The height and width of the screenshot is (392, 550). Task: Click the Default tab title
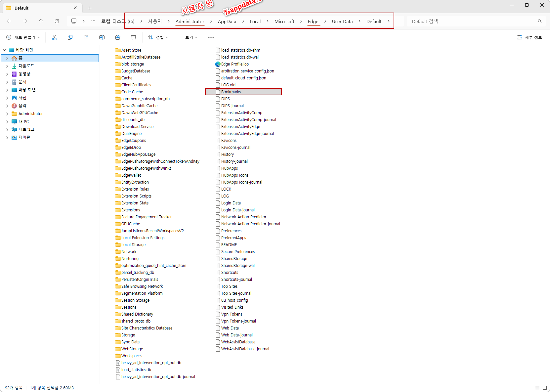21,8
